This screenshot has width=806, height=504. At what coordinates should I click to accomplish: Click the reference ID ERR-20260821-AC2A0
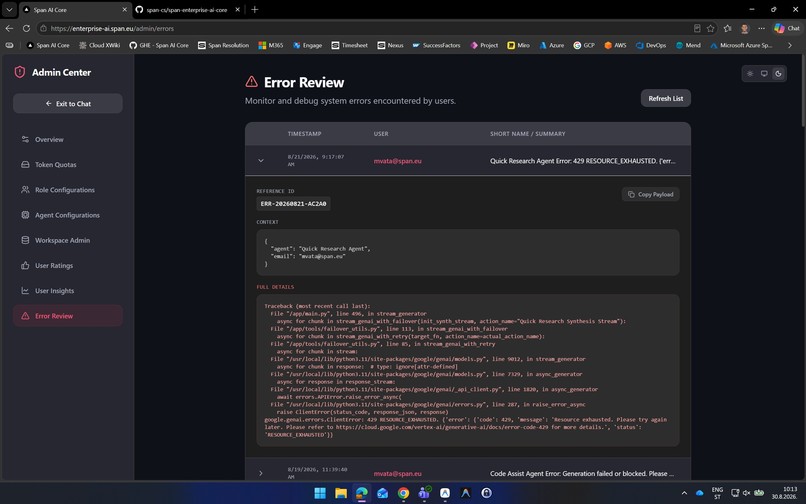(294, 204)
